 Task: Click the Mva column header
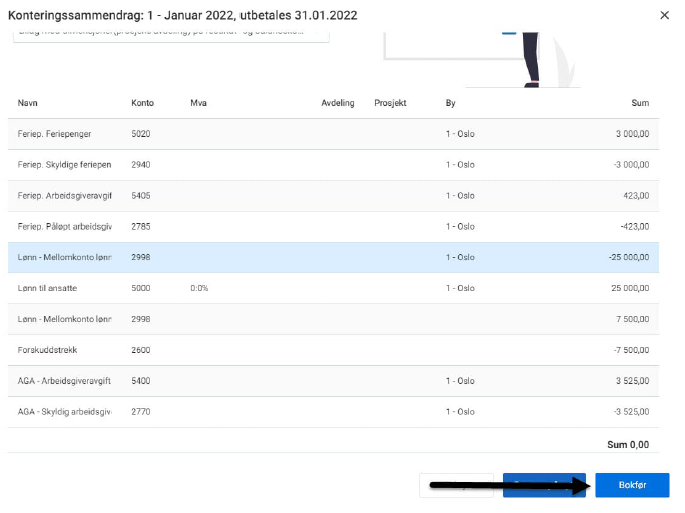point(198,103)
